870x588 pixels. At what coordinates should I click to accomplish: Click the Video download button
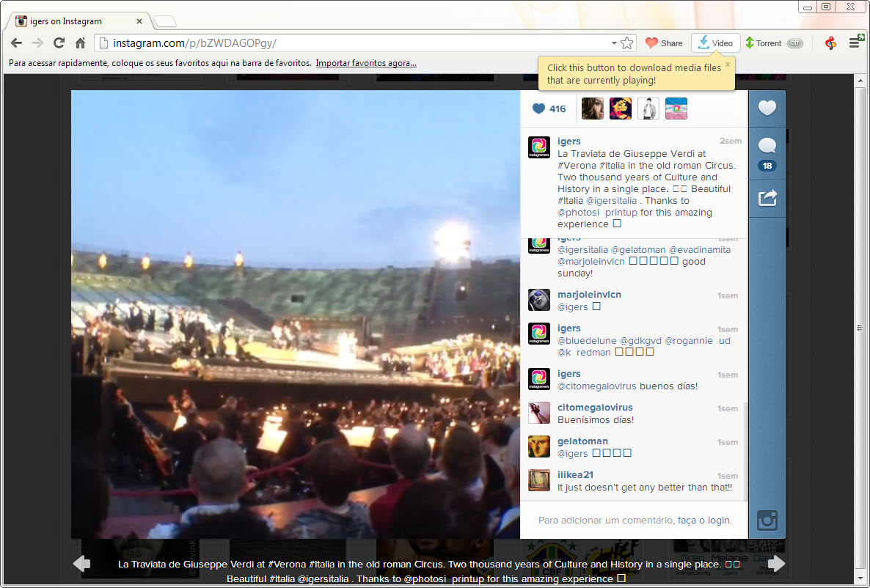click(x=715, y=43)
